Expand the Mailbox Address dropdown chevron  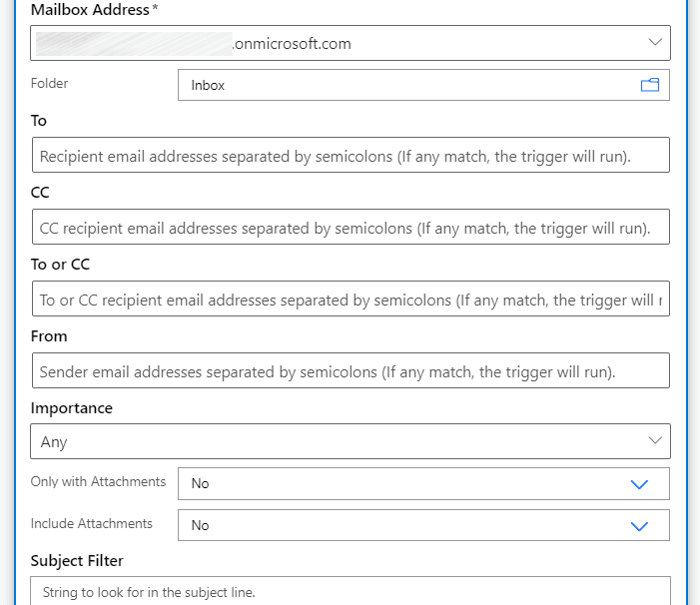[x=655, y=42]
